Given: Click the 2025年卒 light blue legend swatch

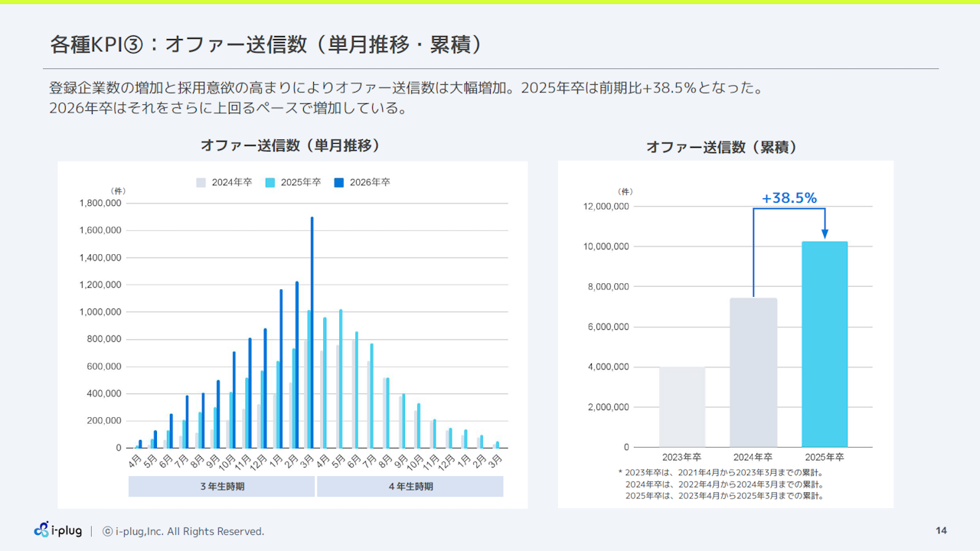Looking at the screenshot, I should (x=270, y=183).
